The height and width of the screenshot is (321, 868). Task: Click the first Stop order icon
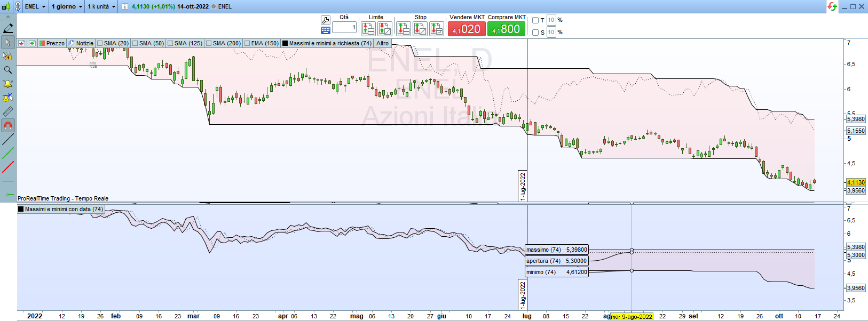[x=404, y=28]
